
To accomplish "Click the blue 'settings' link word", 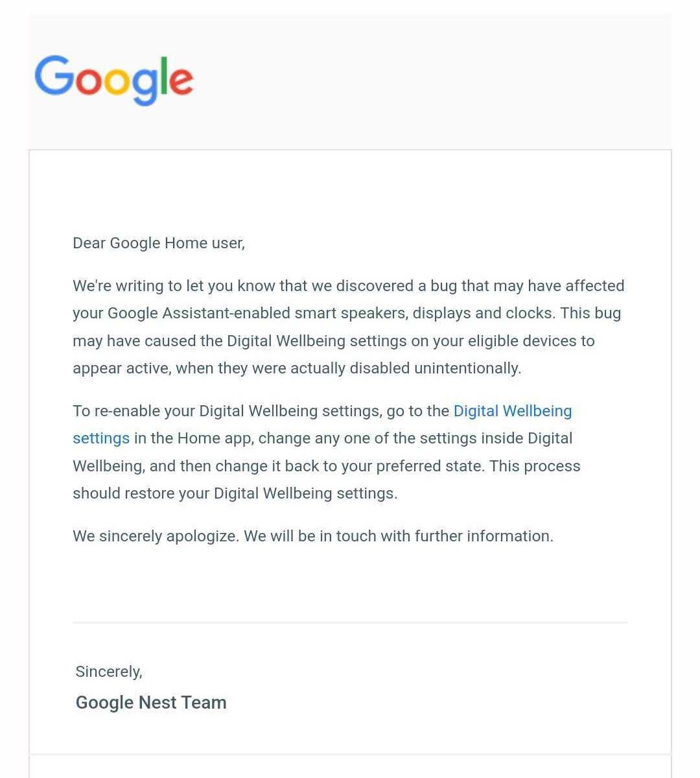I will pos(101,438).
